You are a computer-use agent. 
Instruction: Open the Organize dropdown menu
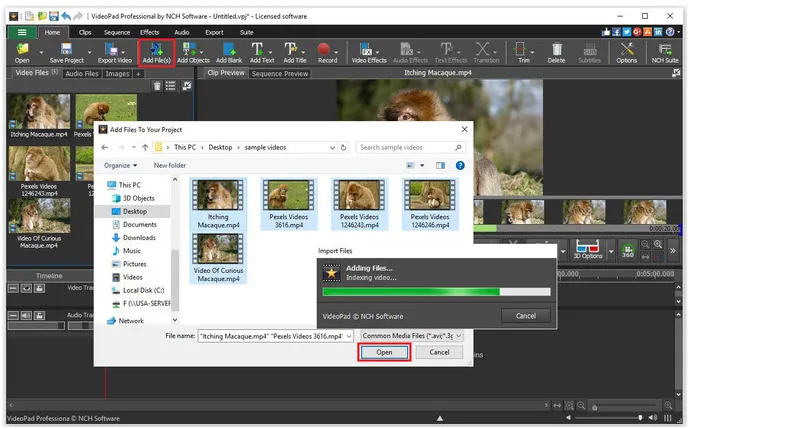120,165
